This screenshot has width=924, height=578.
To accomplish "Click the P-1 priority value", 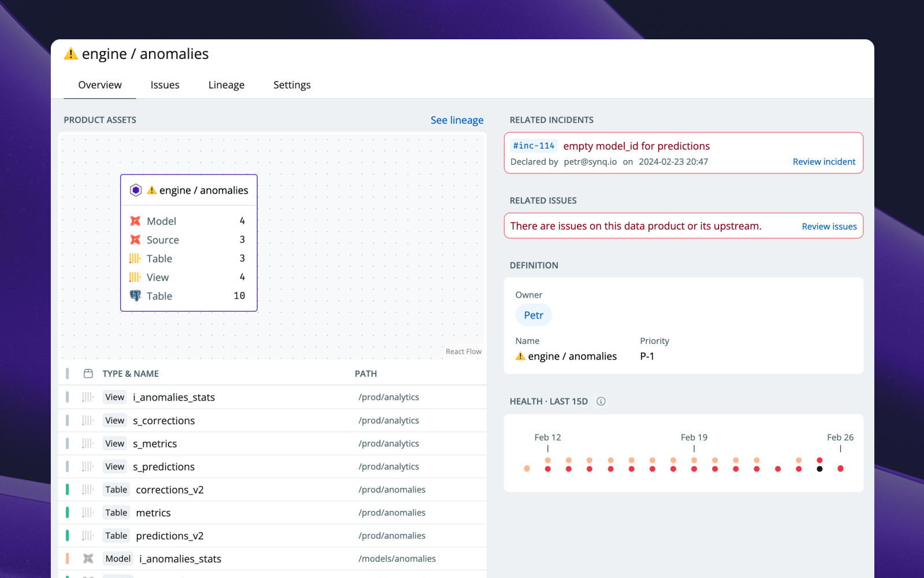I will (x=647, y=356).
